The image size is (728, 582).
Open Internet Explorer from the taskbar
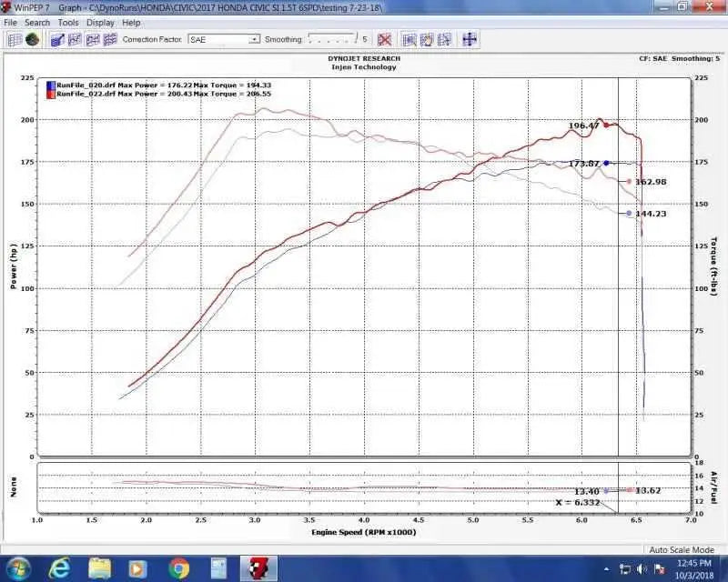pos(61,568)
